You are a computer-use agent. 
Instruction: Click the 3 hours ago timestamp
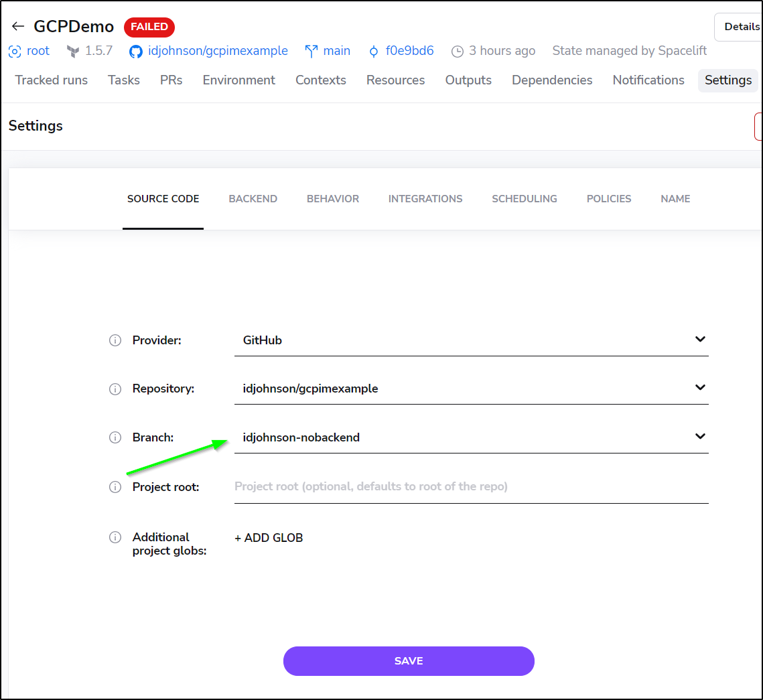(502, 51)
